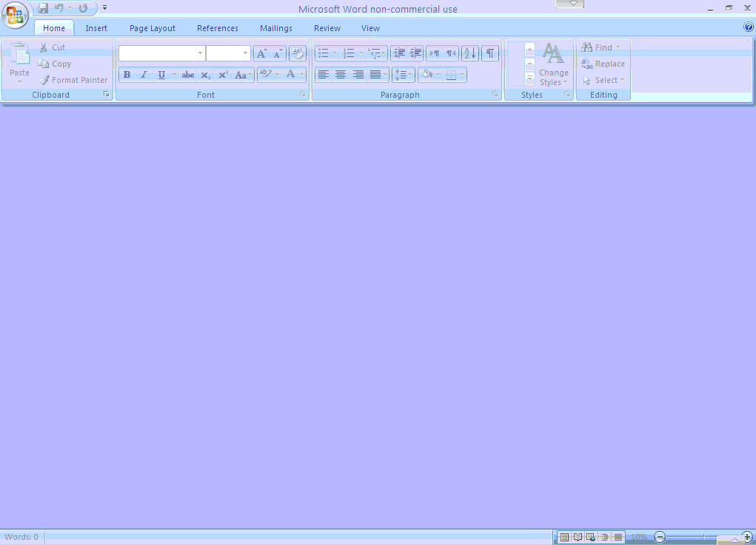Click the Align Text Right icon

tap(358, 75)
